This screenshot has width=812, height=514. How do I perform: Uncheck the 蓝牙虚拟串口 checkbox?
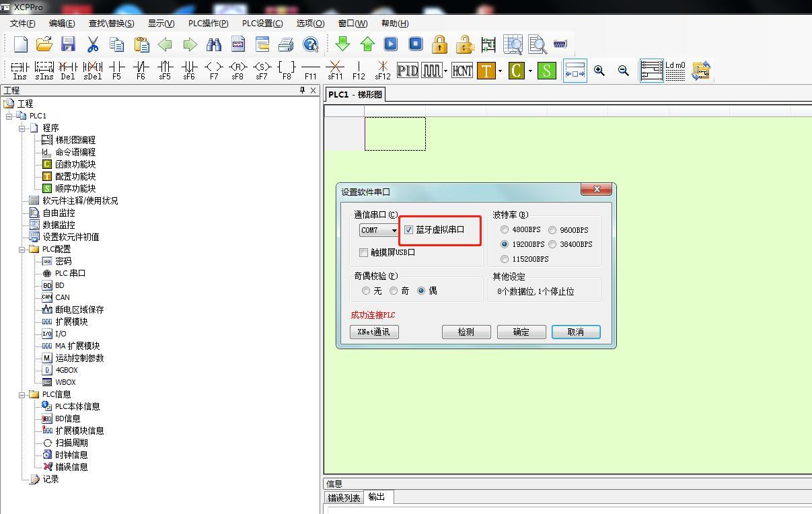408,230
